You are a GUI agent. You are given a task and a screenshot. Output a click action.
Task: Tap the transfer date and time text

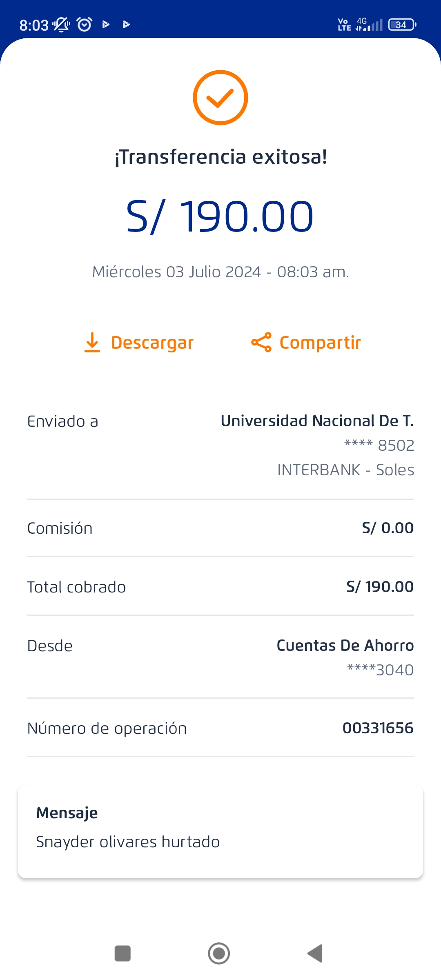point(220,272)
